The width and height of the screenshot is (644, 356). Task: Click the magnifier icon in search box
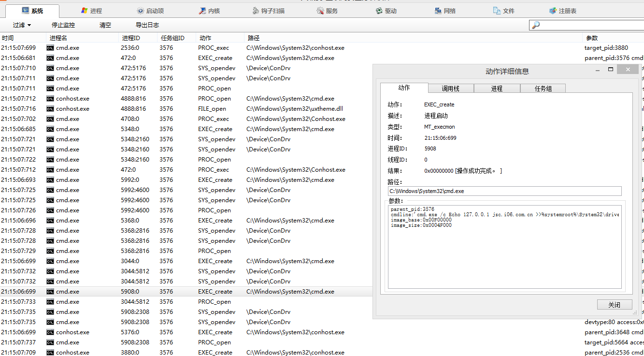tap(535, 25)
